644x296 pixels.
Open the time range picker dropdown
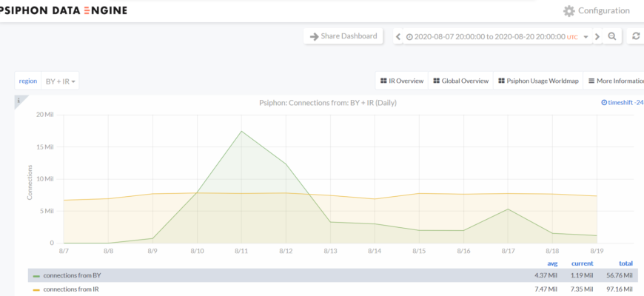(x=496, y=36)
